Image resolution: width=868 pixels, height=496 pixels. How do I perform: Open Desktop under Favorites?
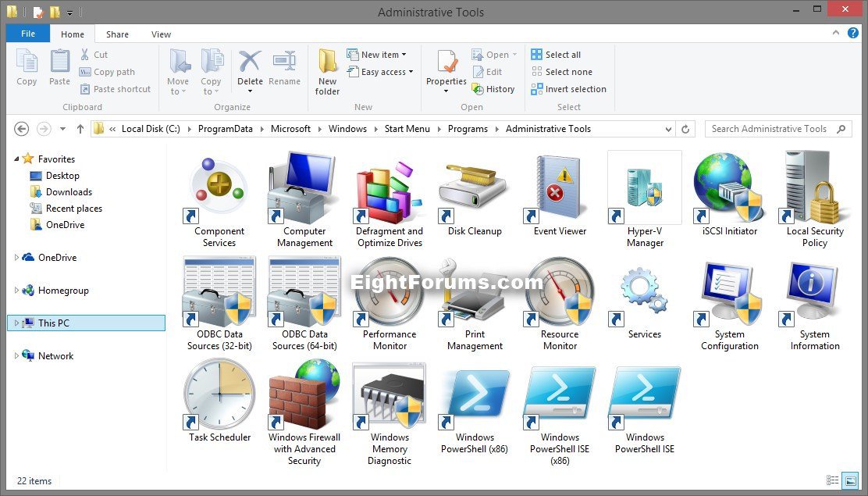[x=55, y=176]
